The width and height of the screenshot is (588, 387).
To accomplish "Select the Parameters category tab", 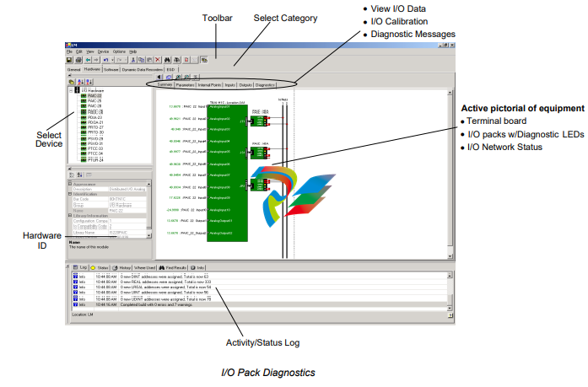I will (186, 85).
